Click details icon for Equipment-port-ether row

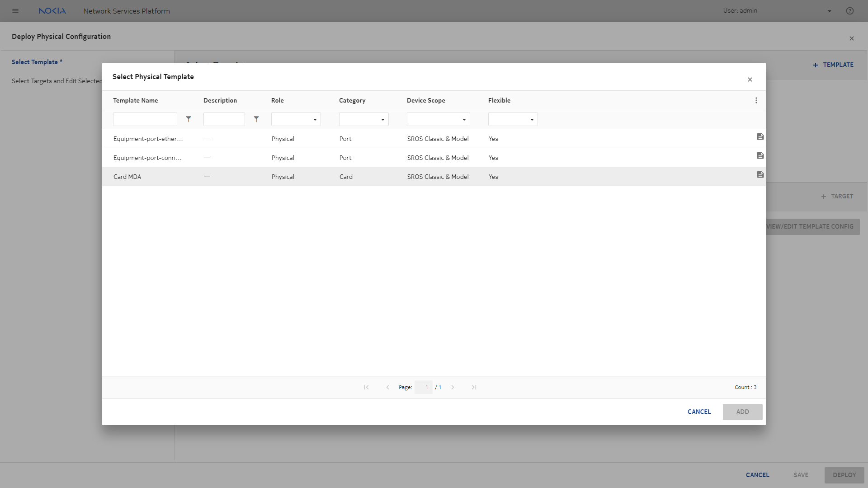[760, 136]
